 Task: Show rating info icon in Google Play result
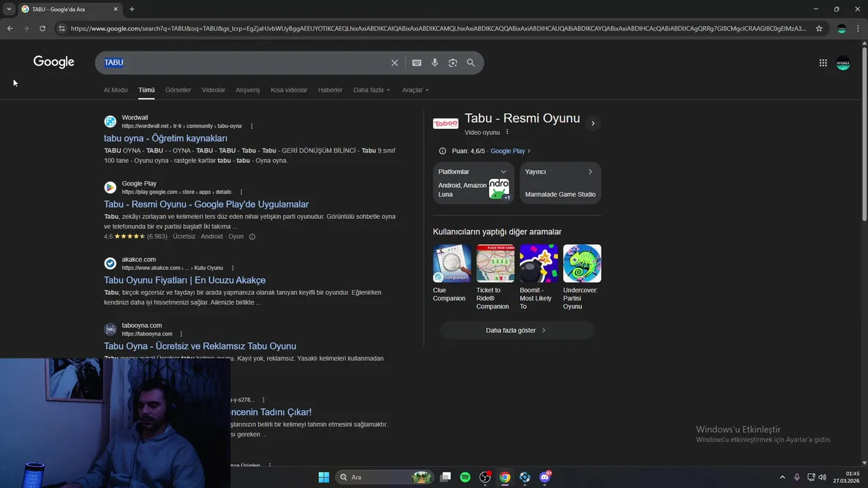[252, 237]
